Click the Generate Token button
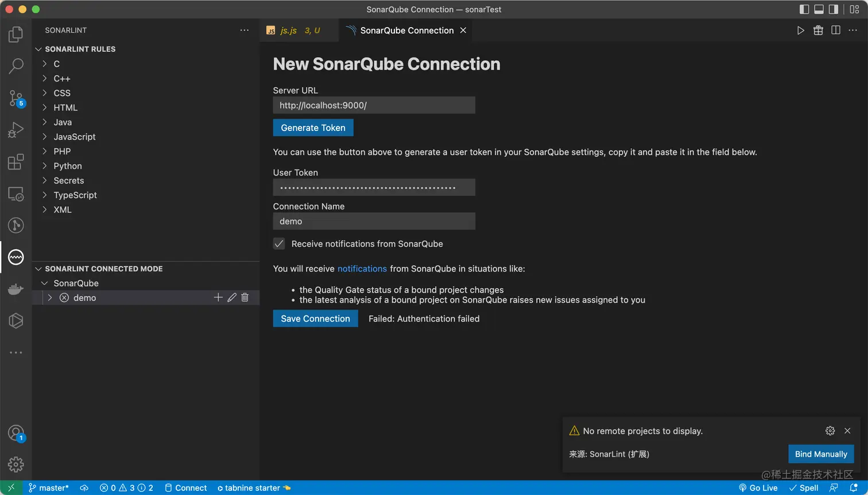This screenshot has width=868, height=495. [313, 127]
